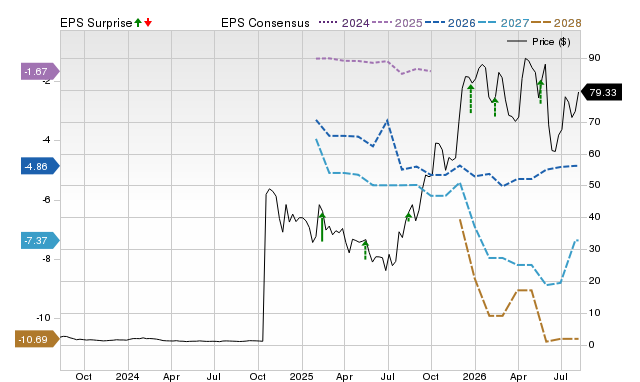Click the 20 price axis label
Viewport: 640px width, 382px height.
[x=594, y=281]
